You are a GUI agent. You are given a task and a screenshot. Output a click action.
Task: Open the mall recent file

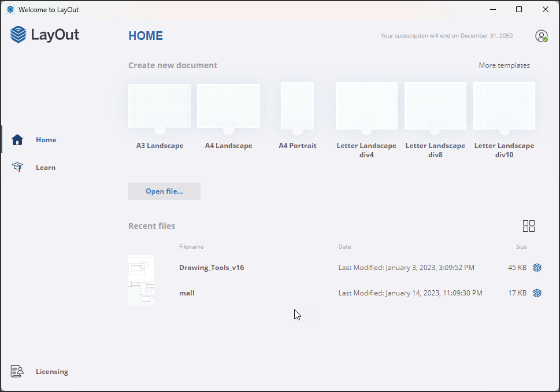186,293
